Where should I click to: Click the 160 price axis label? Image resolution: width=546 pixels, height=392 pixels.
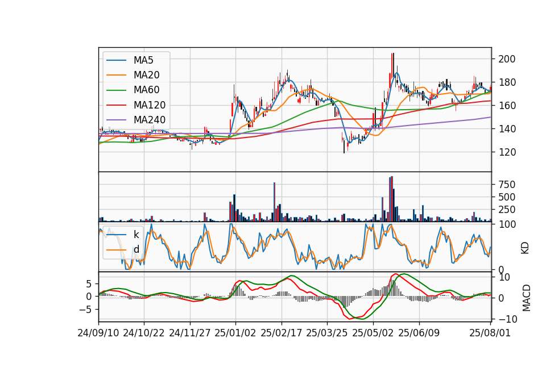pyautogui.click(x=507, y=106)
